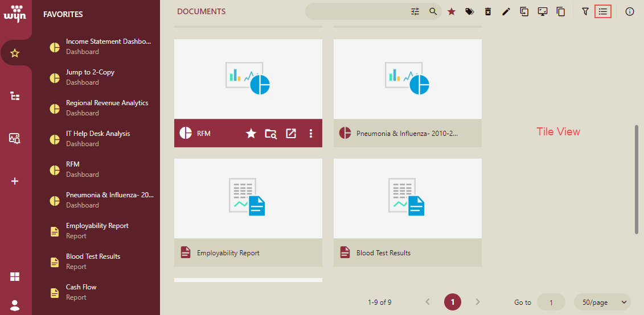Open the categories tree icon in sidebar
The image size is (644, 315).
point(15,96)
